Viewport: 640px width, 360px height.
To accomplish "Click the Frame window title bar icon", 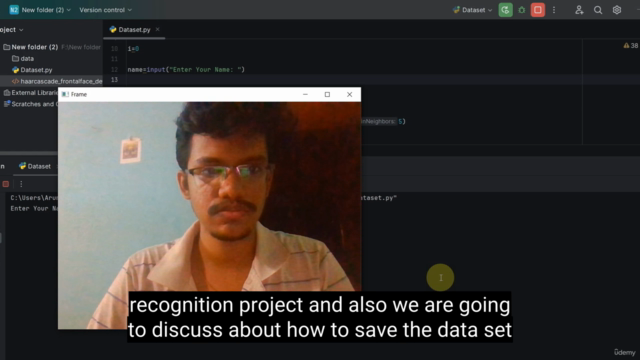I will [65, 94].
